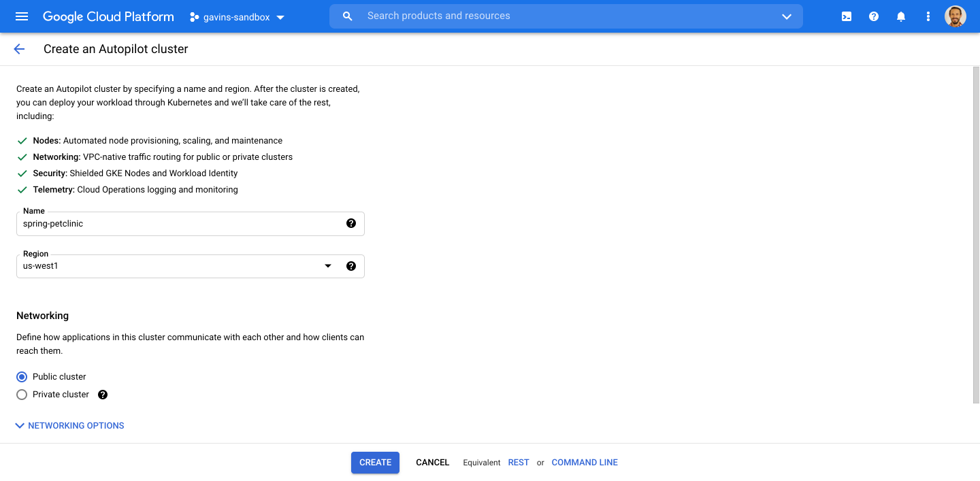The height and width of the screenshot is (481, 980).
Task: View notifications via the bell icon
Action: [x=900, y=16]
